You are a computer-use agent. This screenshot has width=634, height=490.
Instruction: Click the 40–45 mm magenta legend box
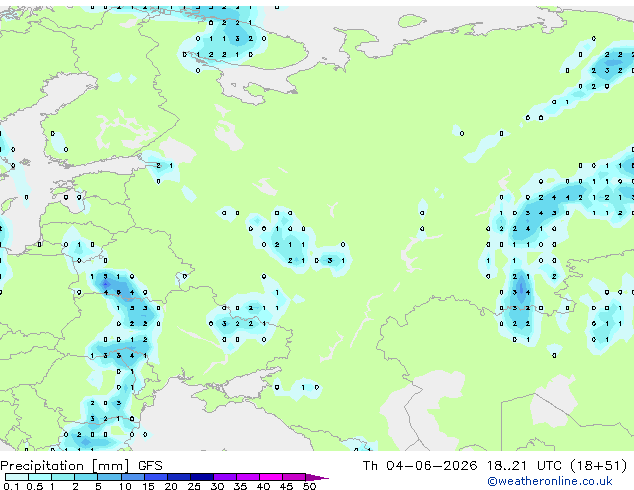pos(271,477)
